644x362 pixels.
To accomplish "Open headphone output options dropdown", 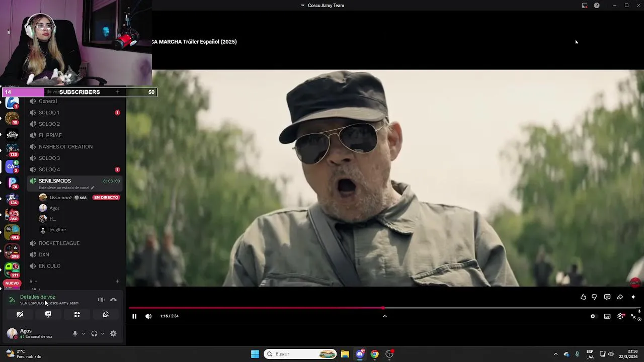I will (x=103, y=334).
